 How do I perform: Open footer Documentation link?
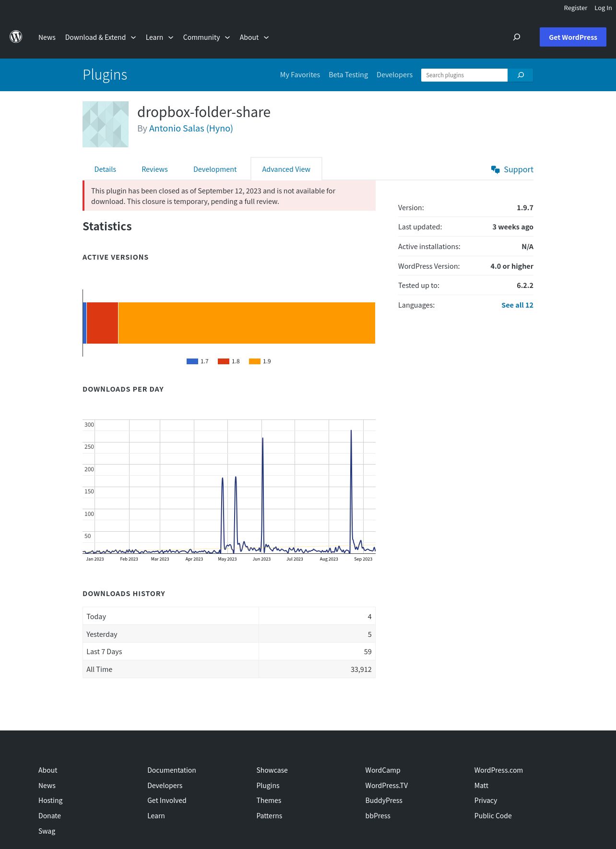click(x=172, y=770)
